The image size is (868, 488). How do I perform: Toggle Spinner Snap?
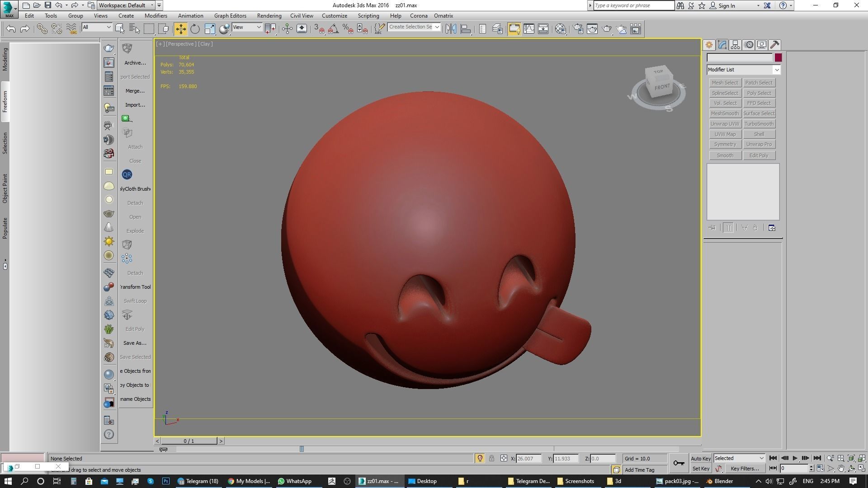[362, 29]
